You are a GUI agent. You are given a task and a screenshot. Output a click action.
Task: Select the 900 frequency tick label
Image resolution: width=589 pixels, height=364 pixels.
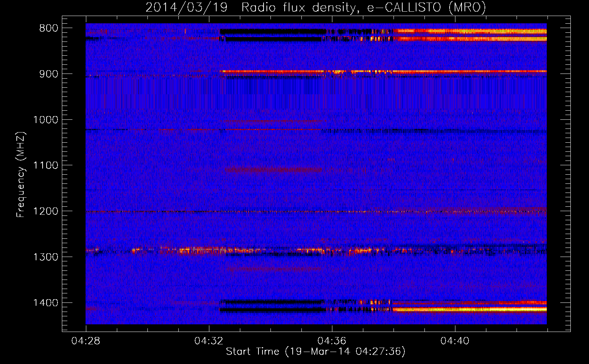click(x=48, y=74)
